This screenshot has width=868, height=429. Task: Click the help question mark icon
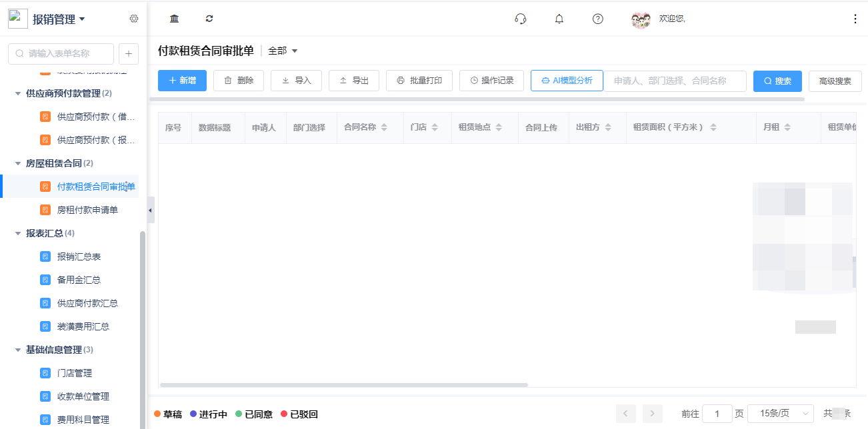pyautogui.click(x=598, y=19)
